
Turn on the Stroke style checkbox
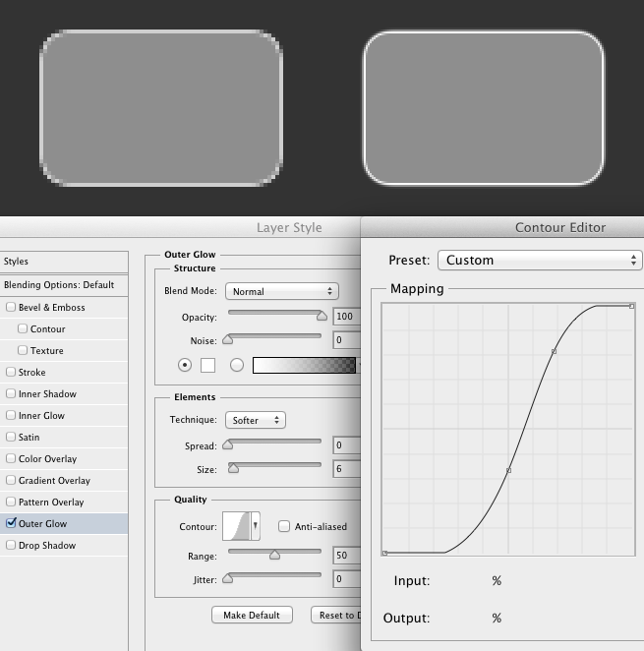(x=11, y=372)
